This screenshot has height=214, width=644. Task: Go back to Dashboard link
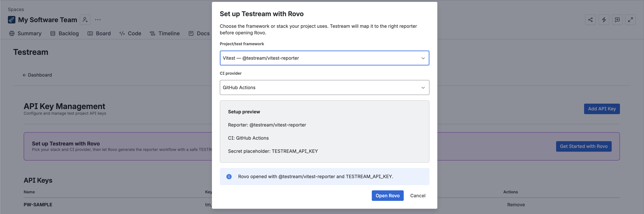pyautogui.click(x=37, y=75)
